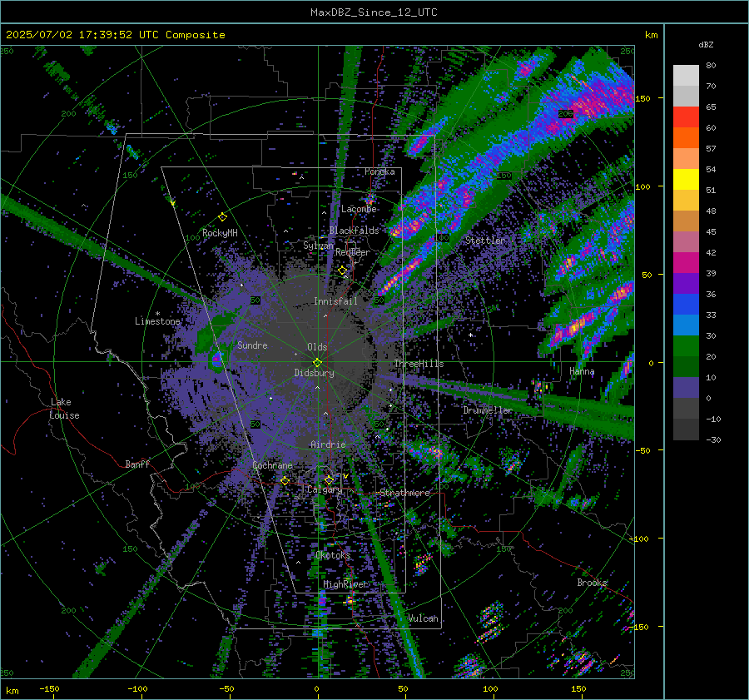Viewport: 749px width, 700px height.
Task: Click the Calgary label
Action: click(x=325, y=489)
